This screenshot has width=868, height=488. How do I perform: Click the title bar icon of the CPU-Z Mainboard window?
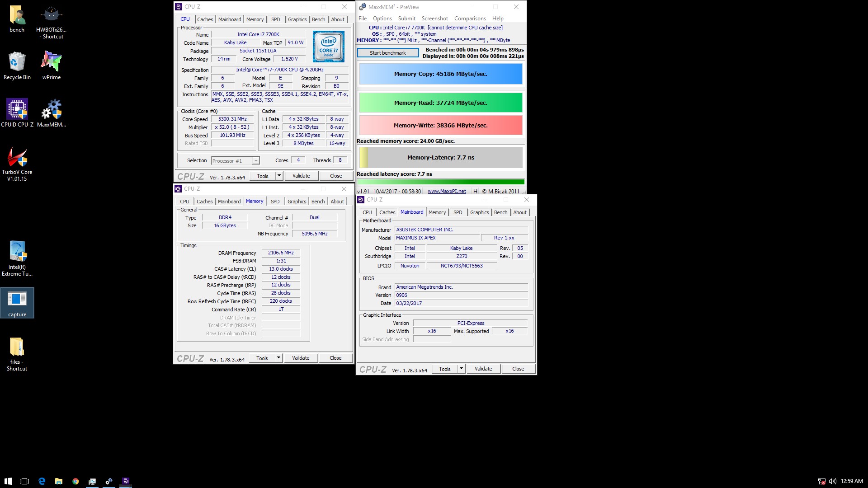tap(361, 200)
